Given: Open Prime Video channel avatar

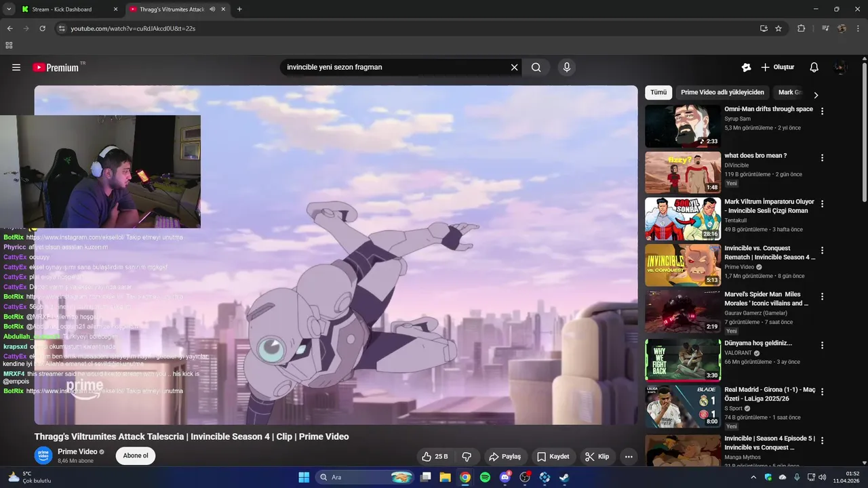Looking at the screenshot, I should coord(43,455).
